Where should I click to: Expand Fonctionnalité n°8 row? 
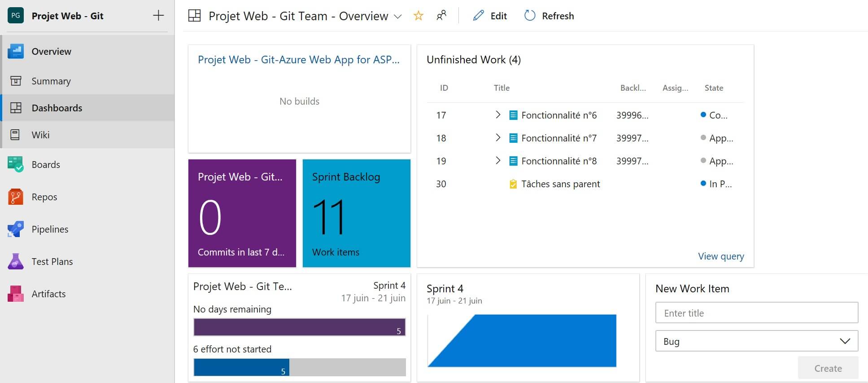[x=497, y=161]
